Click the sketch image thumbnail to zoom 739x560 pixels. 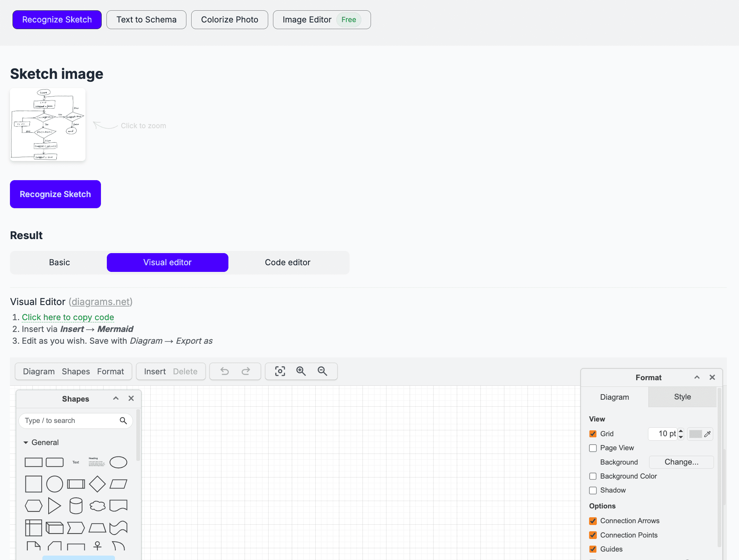coord(48,125)
